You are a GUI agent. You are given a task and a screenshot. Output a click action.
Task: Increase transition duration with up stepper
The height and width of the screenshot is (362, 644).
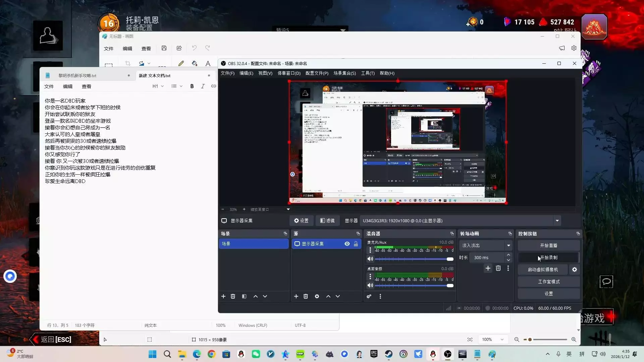(508, 255)
